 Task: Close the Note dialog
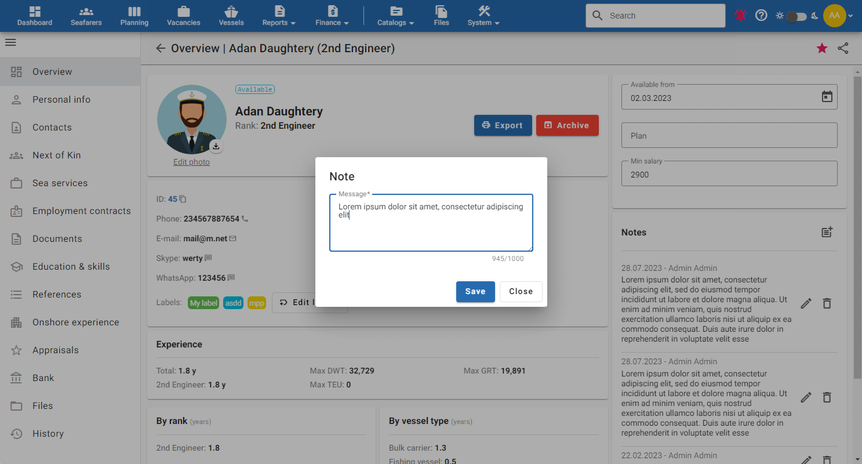coord(520,291)
